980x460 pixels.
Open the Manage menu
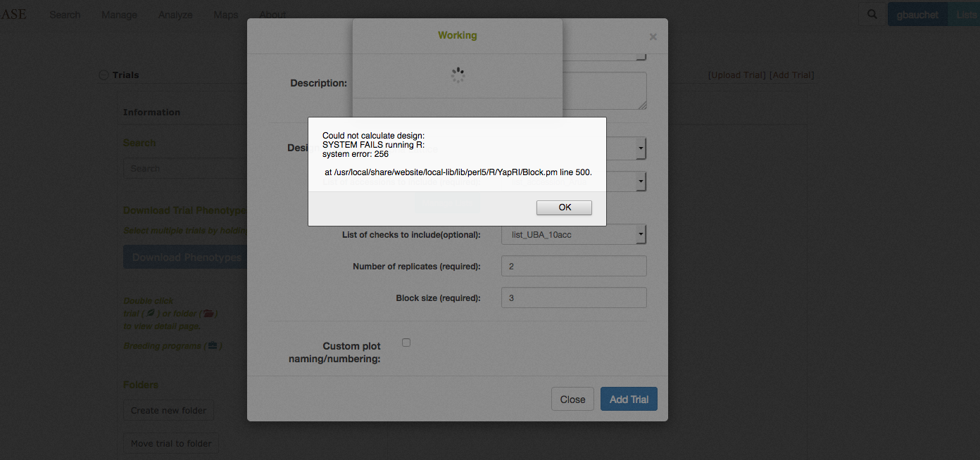pos(119,15)
